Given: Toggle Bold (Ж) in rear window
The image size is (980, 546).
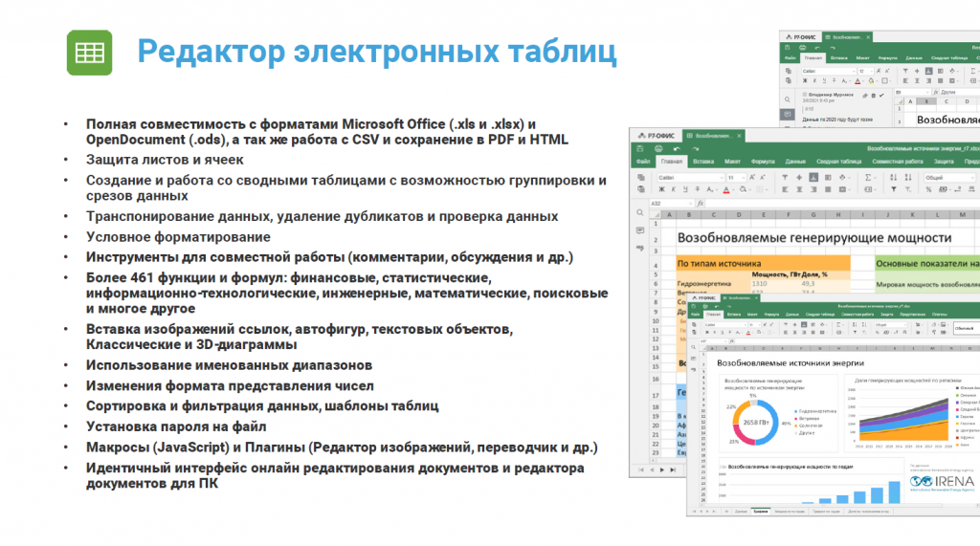Looking at the screenshot, I should point(805,80).
